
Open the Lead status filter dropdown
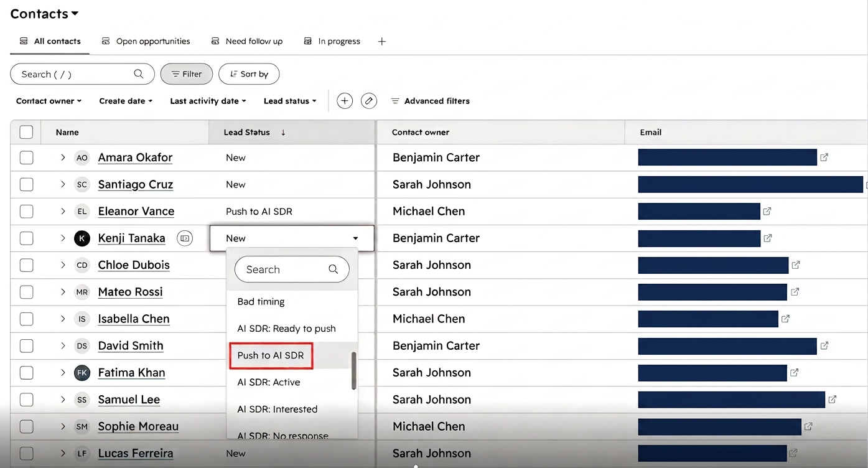[290, 101]
